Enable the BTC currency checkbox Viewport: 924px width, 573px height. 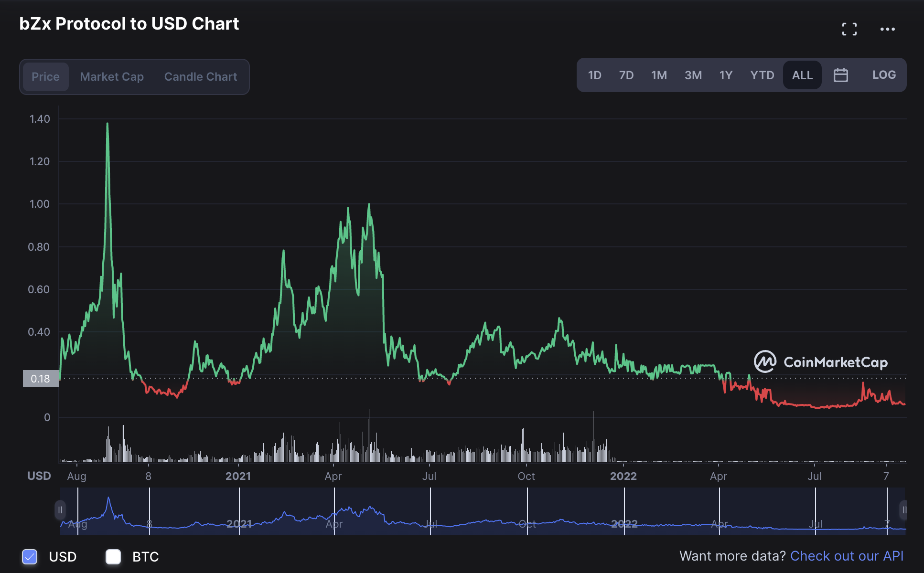click(113, 556)
